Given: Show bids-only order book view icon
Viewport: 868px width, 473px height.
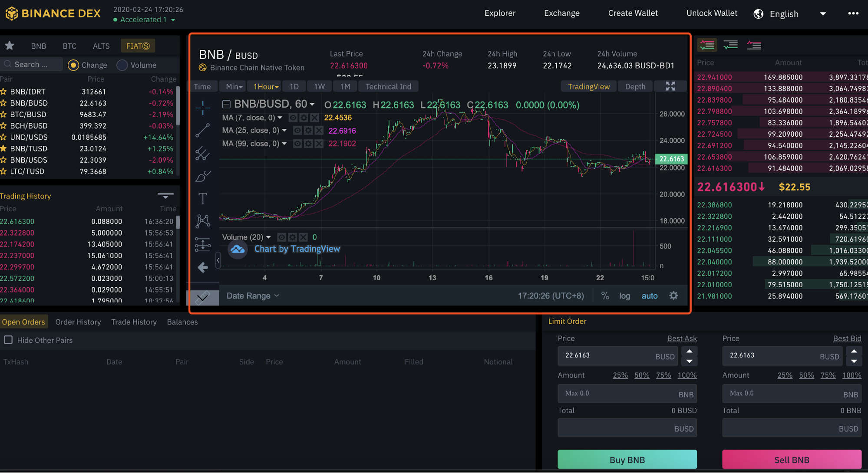Looking at the screenshot, I should pos(730,45).
